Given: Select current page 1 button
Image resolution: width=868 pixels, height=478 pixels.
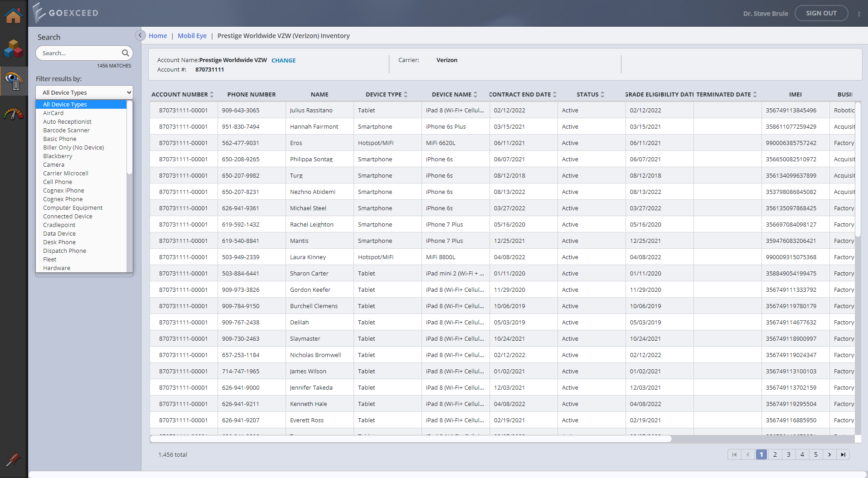Looking at the screenshot, I should [x=761, y=454].
